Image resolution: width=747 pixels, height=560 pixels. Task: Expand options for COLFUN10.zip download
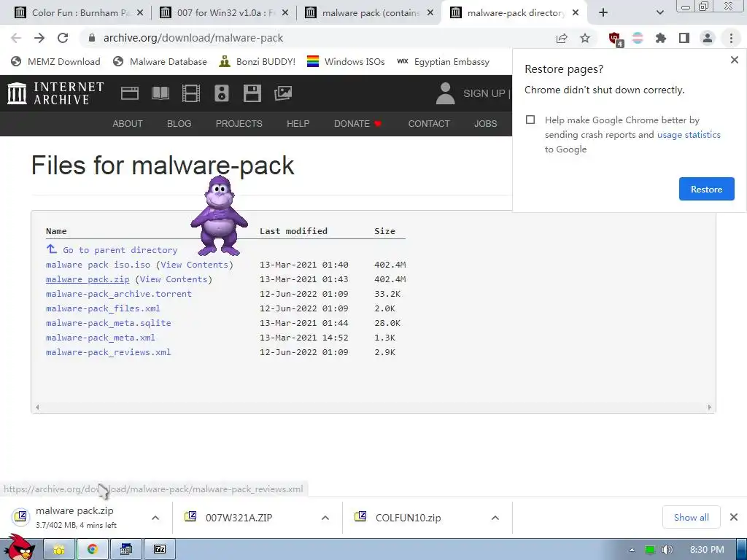[x=495, y=518]
